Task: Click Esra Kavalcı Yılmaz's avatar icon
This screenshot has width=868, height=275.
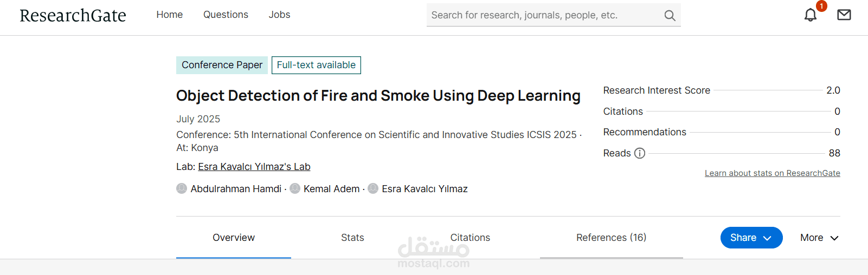Action: pyautogui.click(x=373, y=188)
